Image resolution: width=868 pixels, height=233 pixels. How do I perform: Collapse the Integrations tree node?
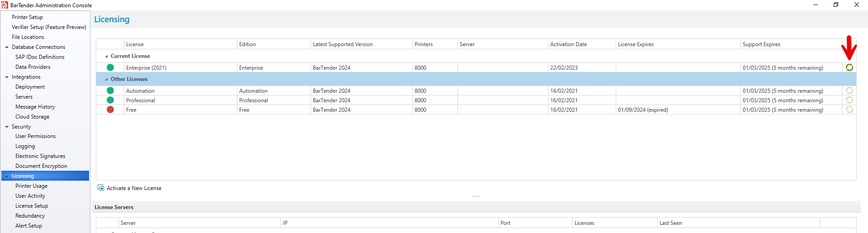coord(7,77)
